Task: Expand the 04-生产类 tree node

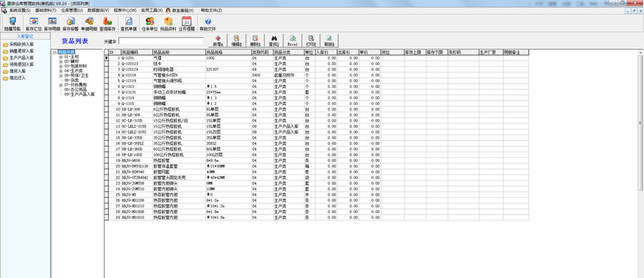Action: coord(61,71)
